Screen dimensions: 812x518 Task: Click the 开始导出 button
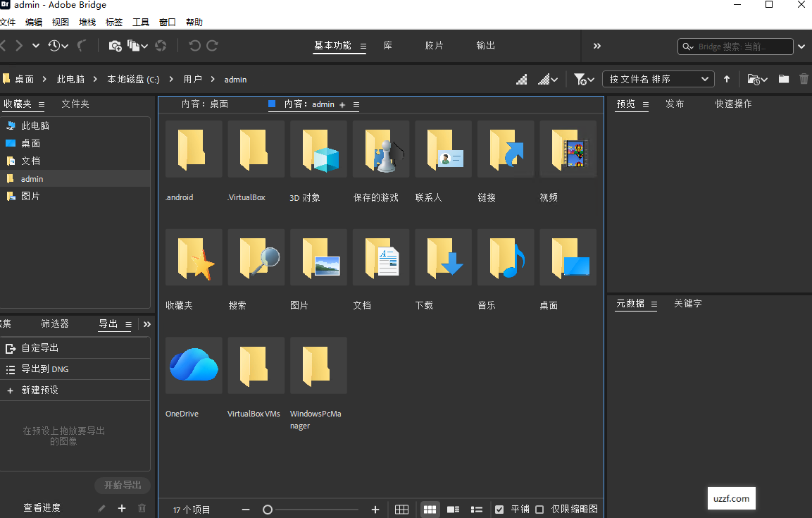(122, 485)
